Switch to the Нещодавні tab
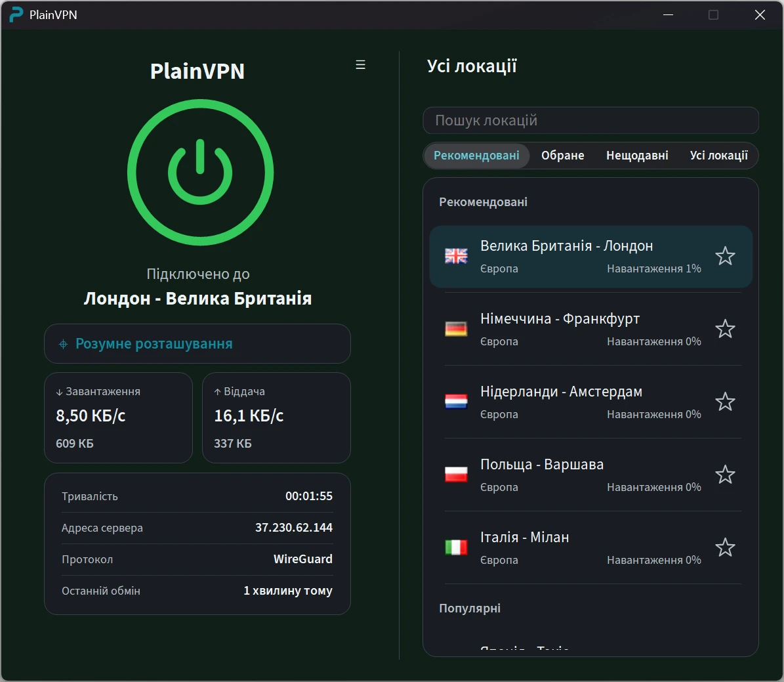 [637, 156]
